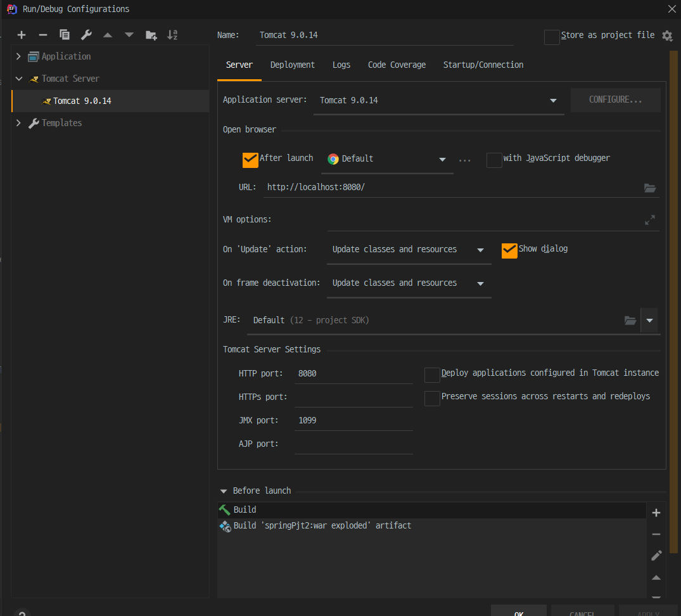Expand the Application tree node

(x=18, y=56)
